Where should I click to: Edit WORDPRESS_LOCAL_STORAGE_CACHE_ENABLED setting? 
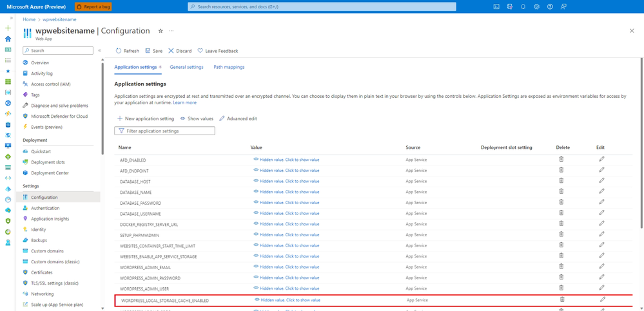pos(603,299)
